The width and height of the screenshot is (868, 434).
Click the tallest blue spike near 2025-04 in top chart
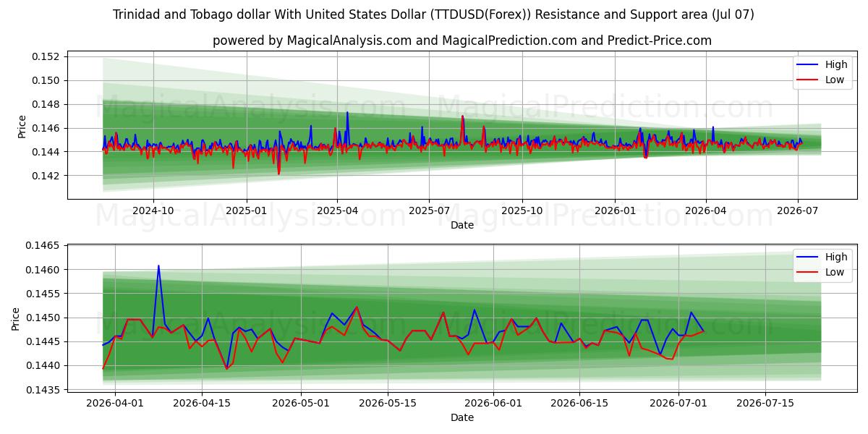point(347,113)
